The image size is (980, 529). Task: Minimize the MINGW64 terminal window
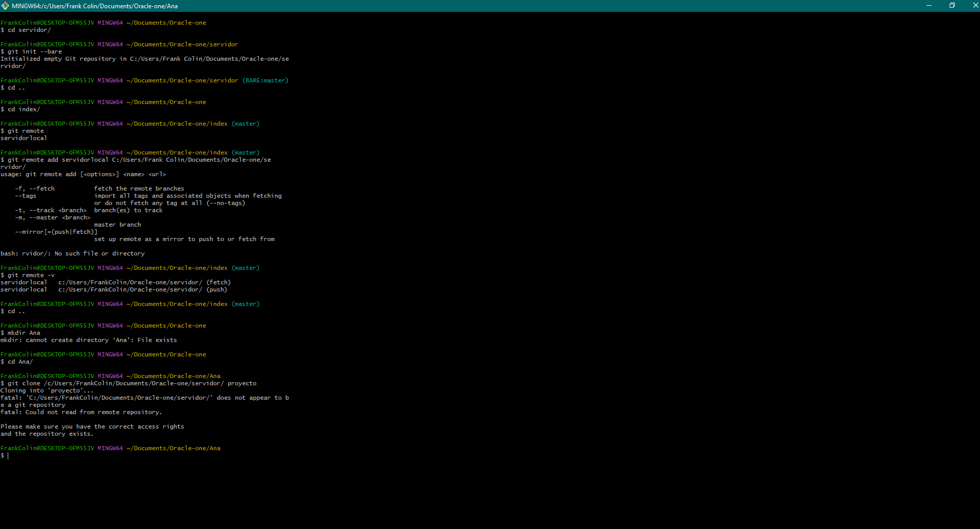[x=929, y=6]
